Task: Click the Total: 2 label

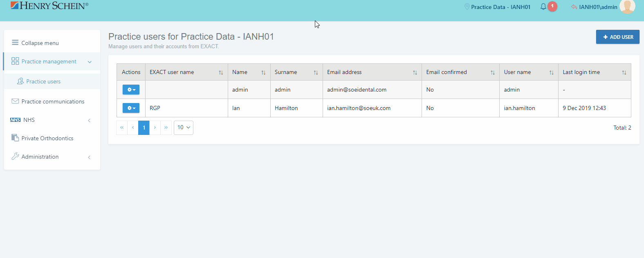Action: tap(622, 128)
